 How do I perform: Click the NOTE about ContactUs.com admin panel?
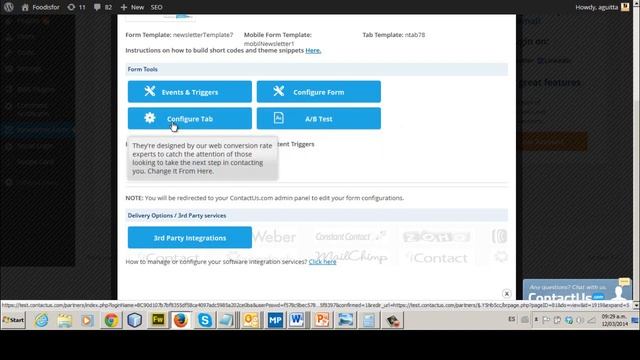(264, 198)
